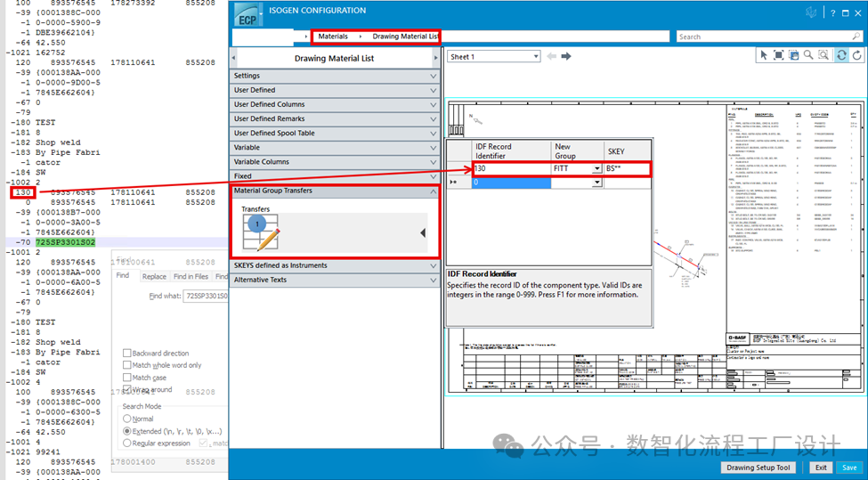Click the Exit button
This screenshot has width=868, height=480.
(821, 468)
